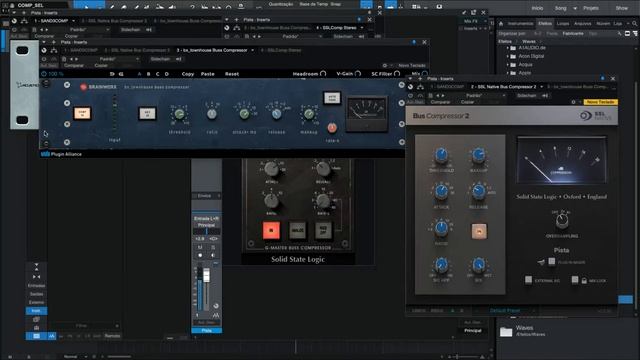Toggle ANALOG button on G-Master Buss Compressor

(297, 230)
